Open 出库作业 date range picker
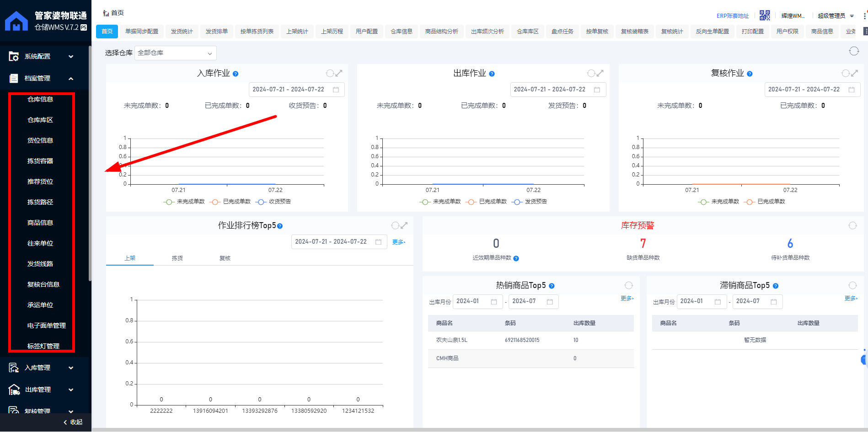The height and width of the screenshot is (432, 868). coord(558,90)
